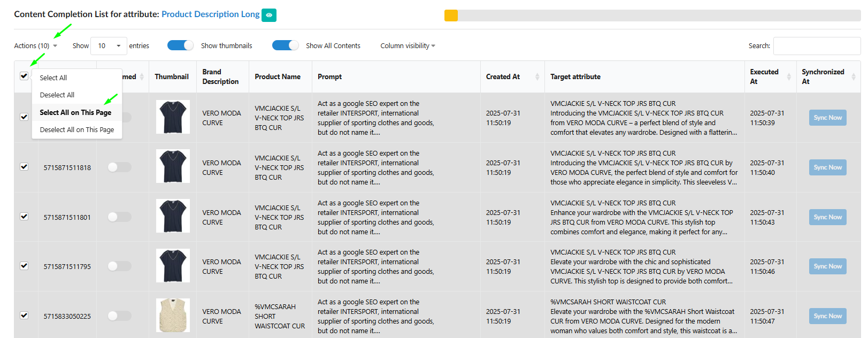Viewport: 868px width, 338px height.
Task: Choose Deselect All from the menu
Action: point(77,95)
